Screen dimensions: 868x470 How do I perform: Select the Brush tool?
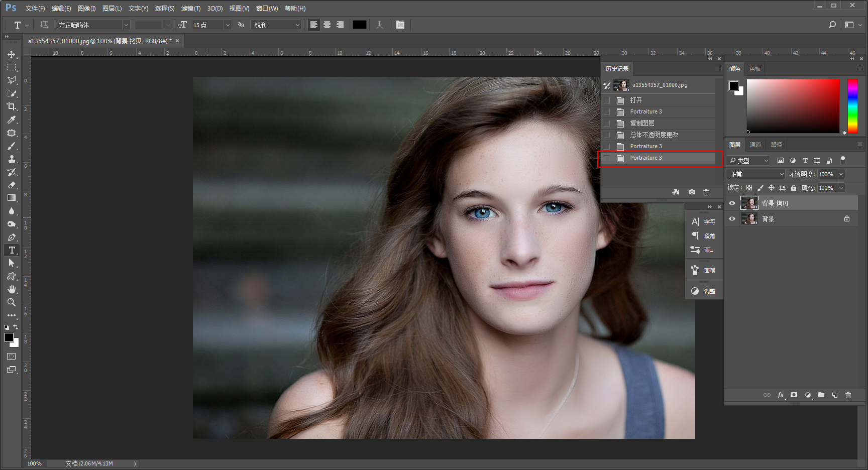click(12, 146)
